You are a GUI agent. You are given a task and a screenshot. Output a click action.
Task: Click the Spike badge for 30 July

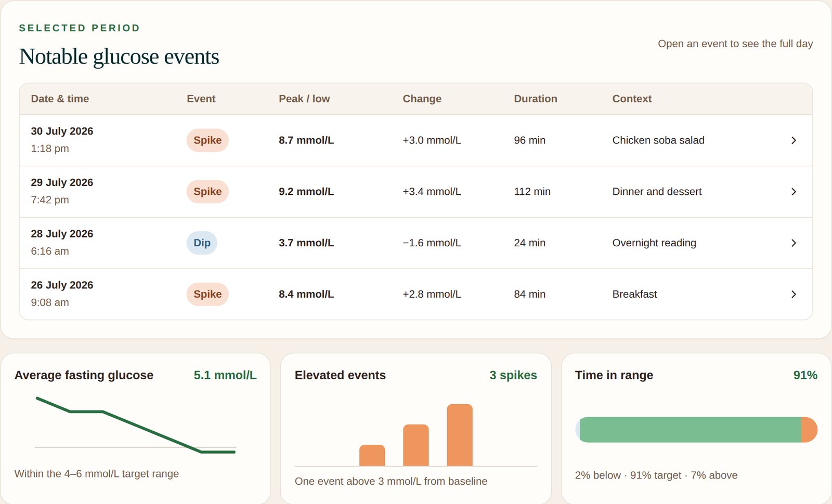(x=207, y=140)
